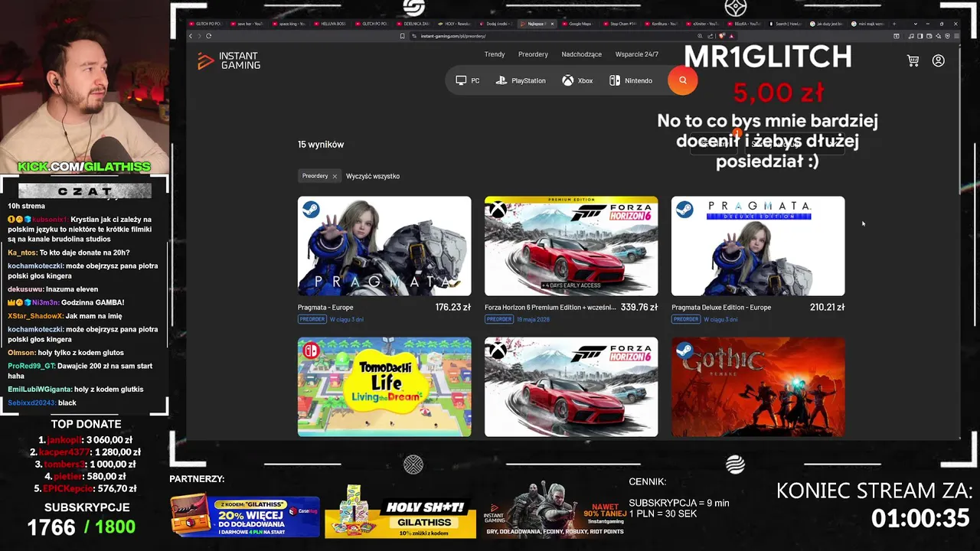Image resolution: width=980 pixels, height=551 pixels.
Task: Open the Brave VPN shield icon
Action: click(947, 36)
